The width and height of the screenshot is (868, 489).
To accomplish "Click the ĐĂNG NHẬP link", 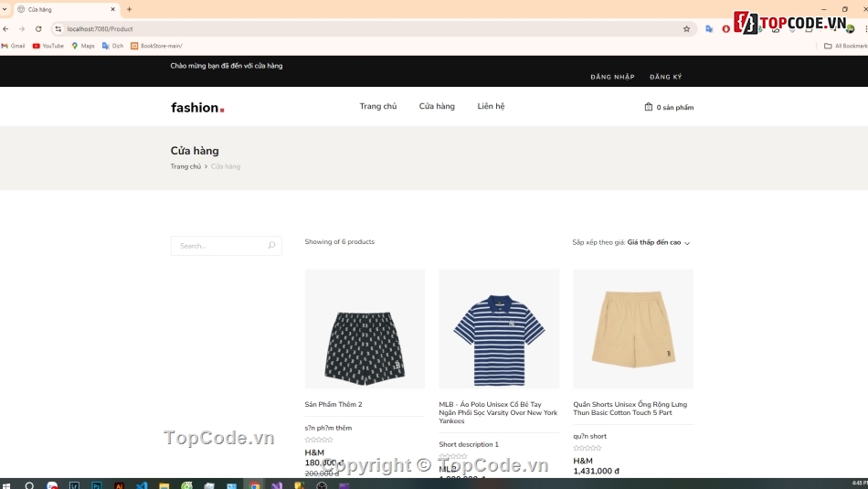I will click(x=612, y=77).
